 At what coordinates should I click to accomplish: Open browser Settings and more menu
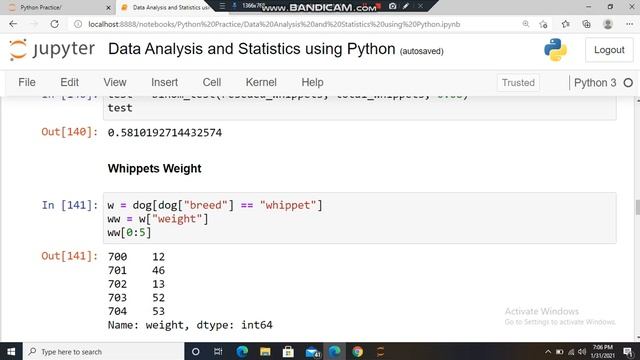click(x=629, y=24)
